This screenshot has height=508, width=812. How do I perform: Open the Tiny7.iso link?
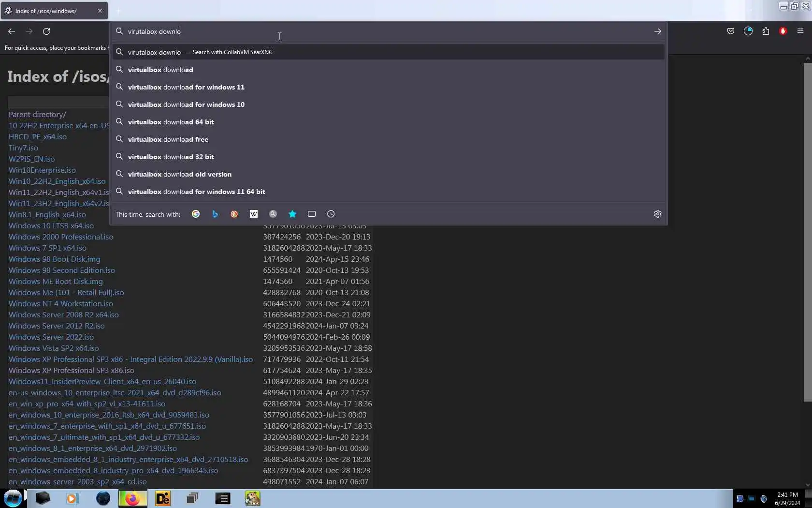tap(23, 148)
